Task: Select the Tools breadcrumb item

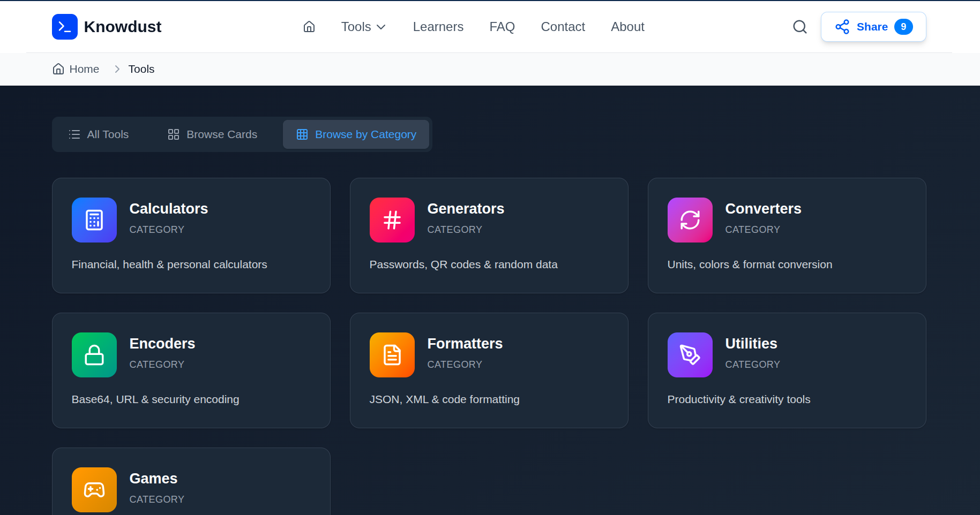Action: coord(141,69)
